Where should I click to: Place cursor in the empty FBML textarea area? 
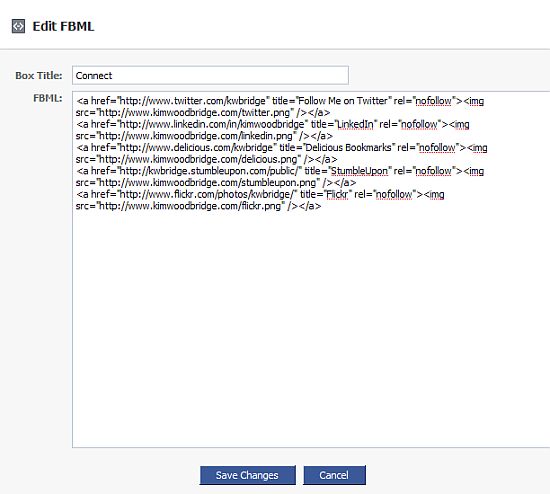(x=311, y=326)
